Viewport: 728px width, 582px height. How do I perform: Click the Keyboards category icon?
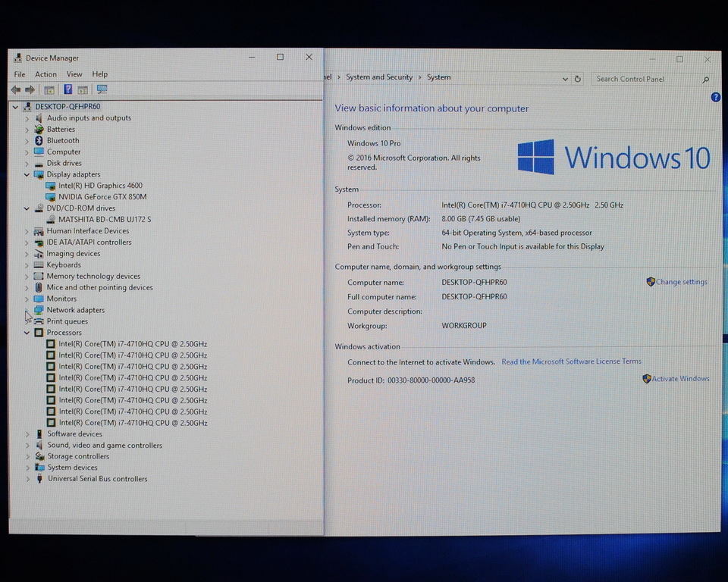pos(39,264)
